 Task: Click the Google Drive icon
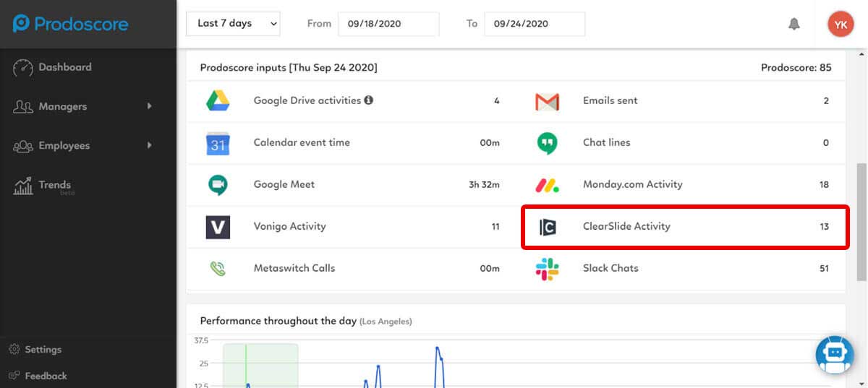coord(218,100)
